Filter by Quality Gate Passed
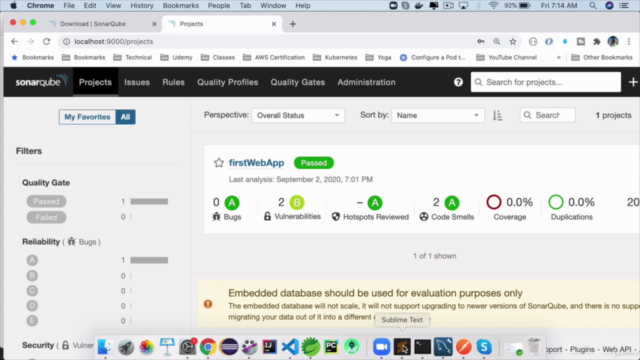This screenshot has height=360, width=640. (x=46, y=201)
